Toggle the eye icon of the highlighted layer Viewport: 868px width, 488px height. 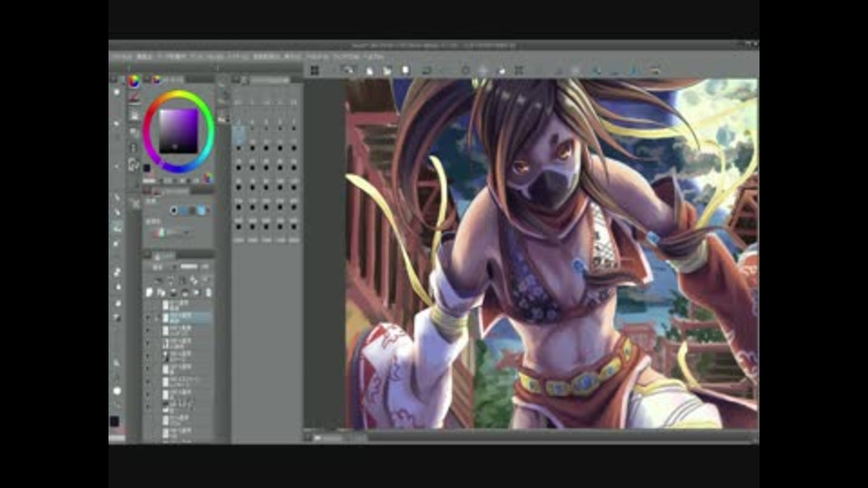tap(148, 317)
